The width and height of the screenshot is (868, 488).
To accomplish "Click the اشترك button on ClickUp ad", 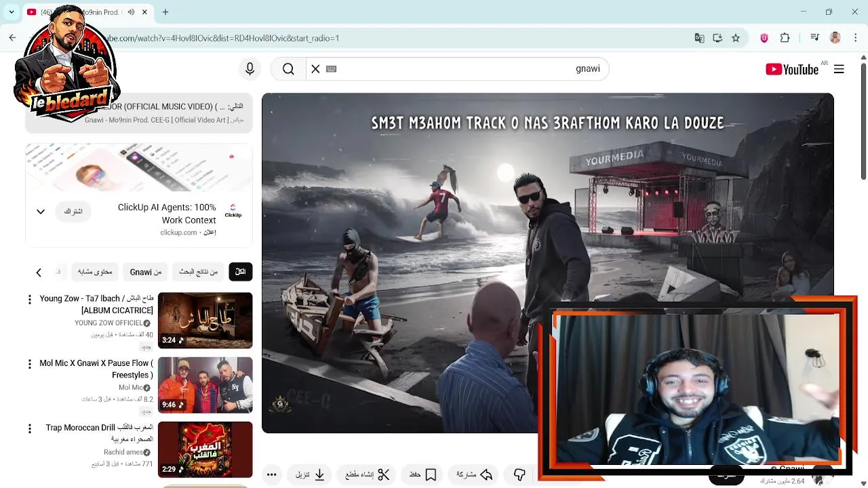I will coord(73,211).
